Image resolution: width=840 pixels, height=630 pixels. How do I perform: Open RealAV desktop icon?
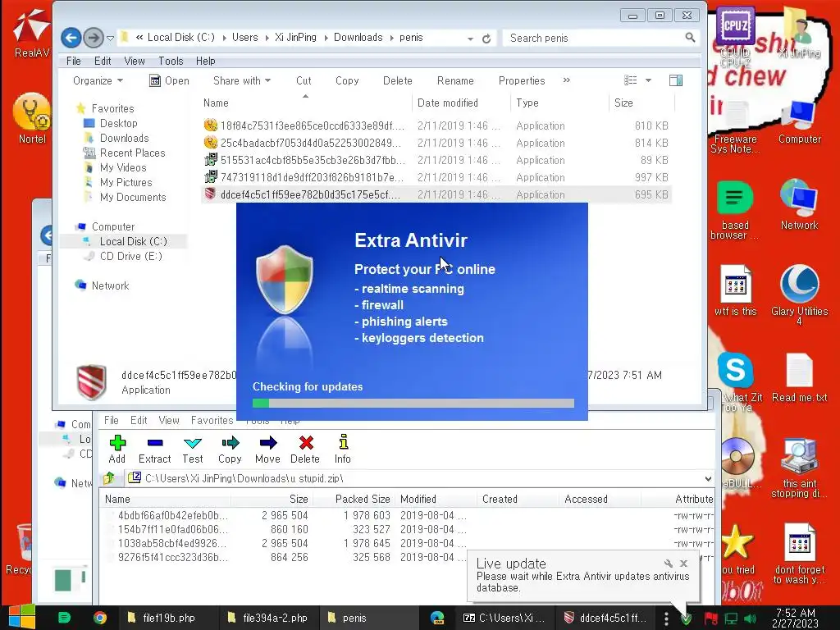coord(31,33)
